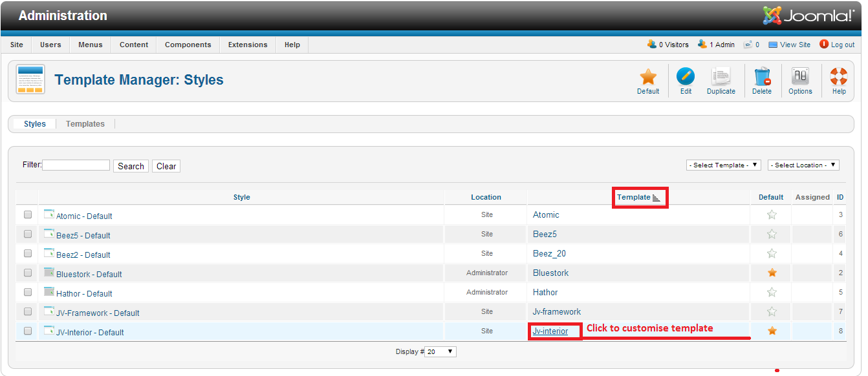The width and height of the screenshot is (868, 376).
Task: Click the Delete trash toolbar icon
Action: coord(762,77)
